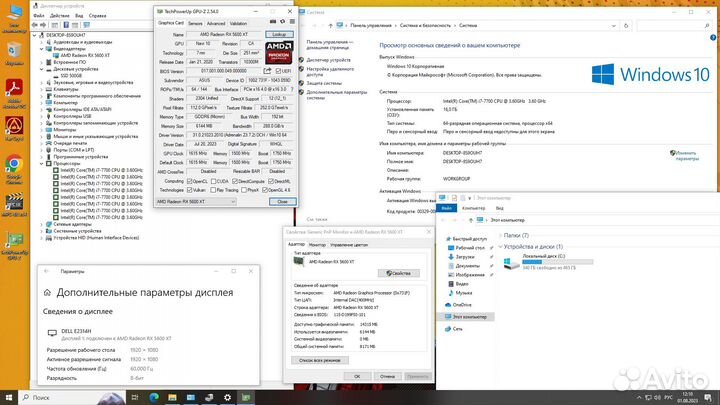Toggle the UEFI checkbox in GPU-Z
The width and height of the screenshot is (720, 405).
point(278,71)
